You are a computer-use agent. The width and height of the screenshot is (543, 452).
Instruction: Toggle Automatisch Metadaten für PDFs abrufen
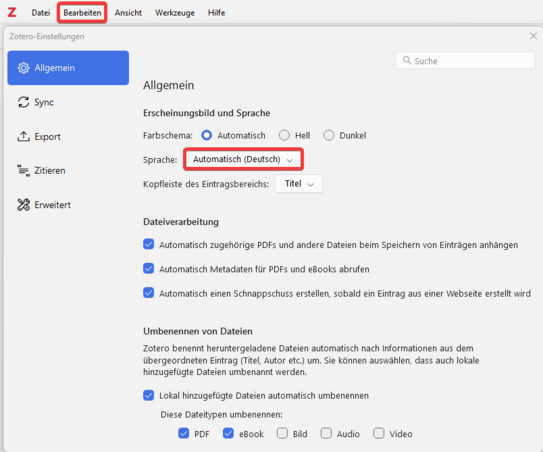[149, 268]
